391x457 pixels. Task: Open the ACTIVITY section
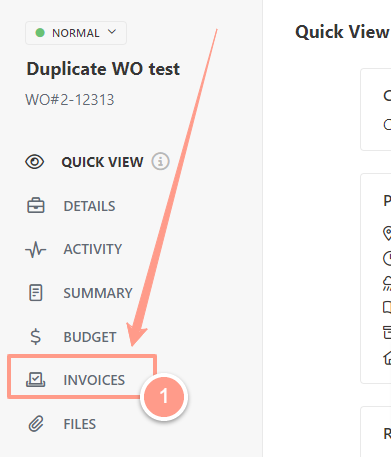[x=93, y=249]
